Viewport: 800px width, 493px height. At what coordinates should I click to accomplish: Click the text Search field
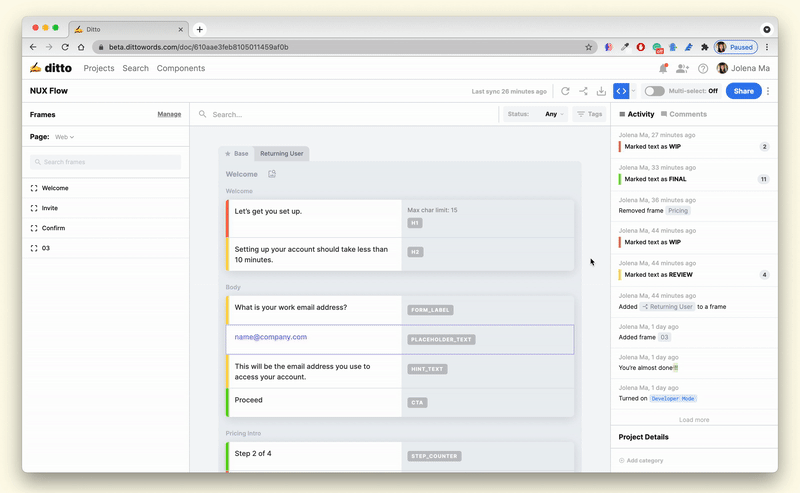click(346, 114)
